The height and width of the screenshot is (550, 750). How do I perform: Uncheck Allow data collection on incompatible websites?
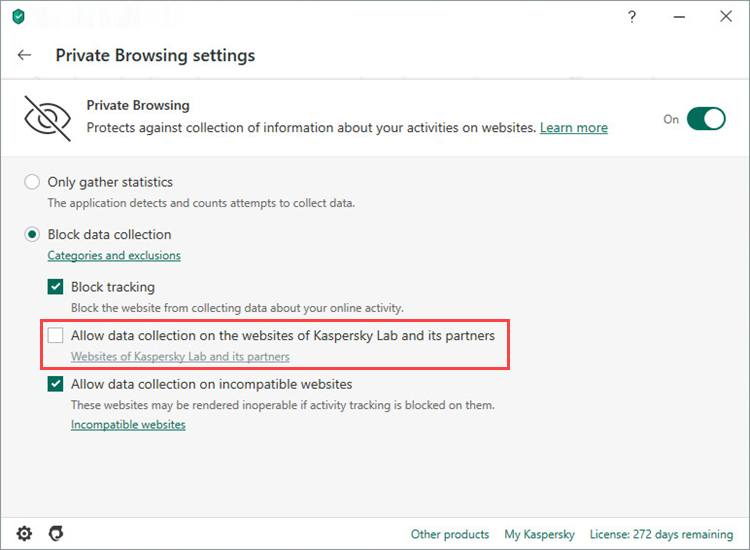[55, 384]
